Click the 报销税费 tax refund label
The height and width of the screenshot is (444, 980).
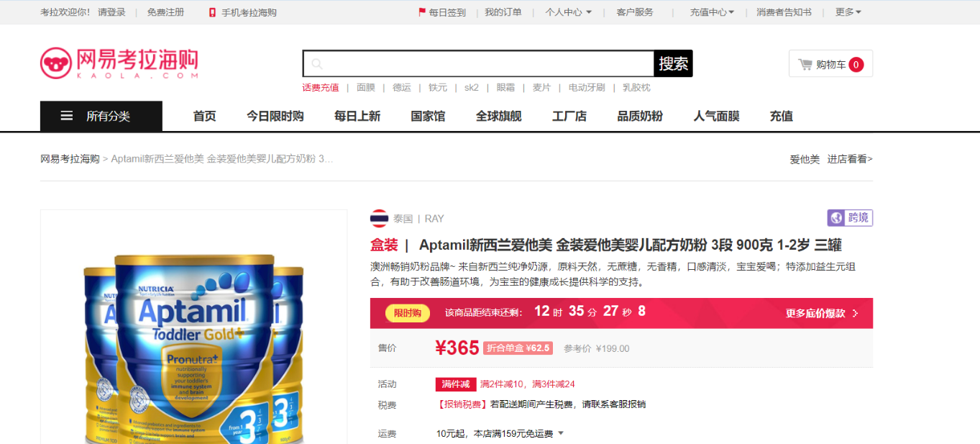[462, 404]
